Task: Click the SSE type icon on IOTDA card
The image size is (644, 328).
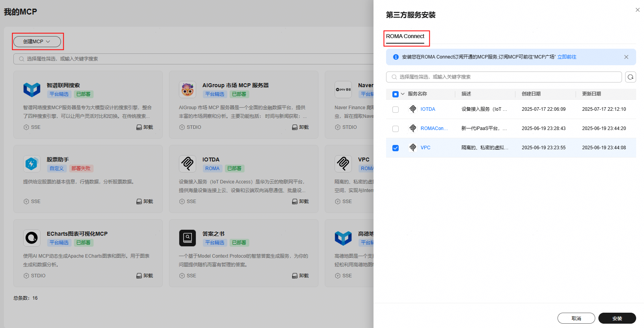Action: pyautogui.click(x=182, y=202)
